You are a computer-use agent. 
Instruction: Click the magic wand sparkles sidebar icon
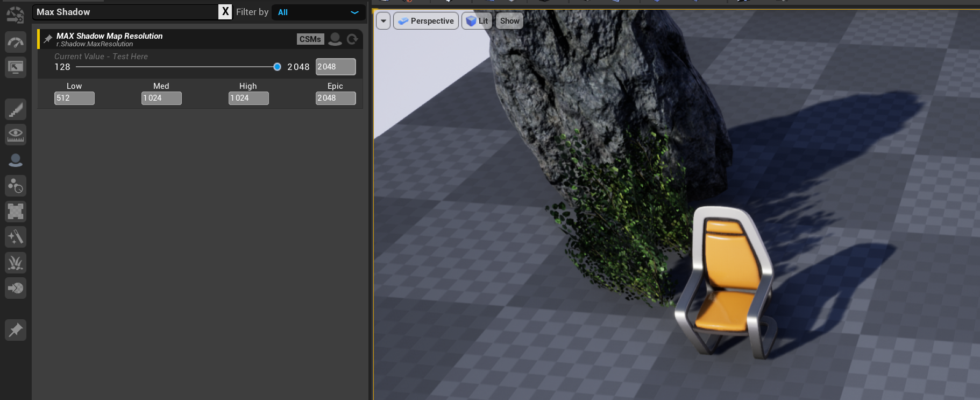pos(16,237)
